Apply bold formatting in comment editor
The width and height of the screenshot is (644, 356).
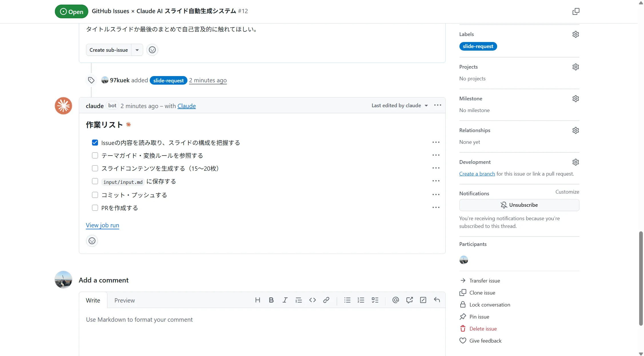271,300
